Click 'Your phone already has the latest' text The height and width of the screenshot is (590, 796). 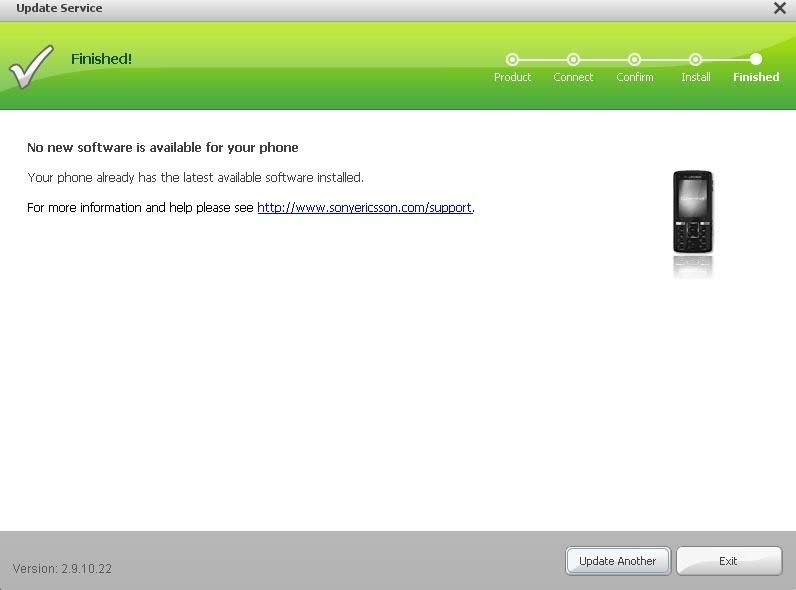coord(195,178)
